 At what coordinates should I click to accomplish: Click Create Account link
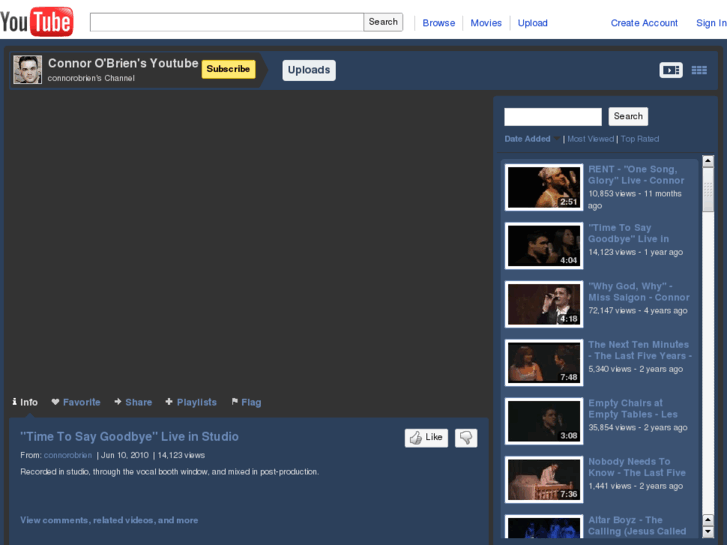click(644, 23)
